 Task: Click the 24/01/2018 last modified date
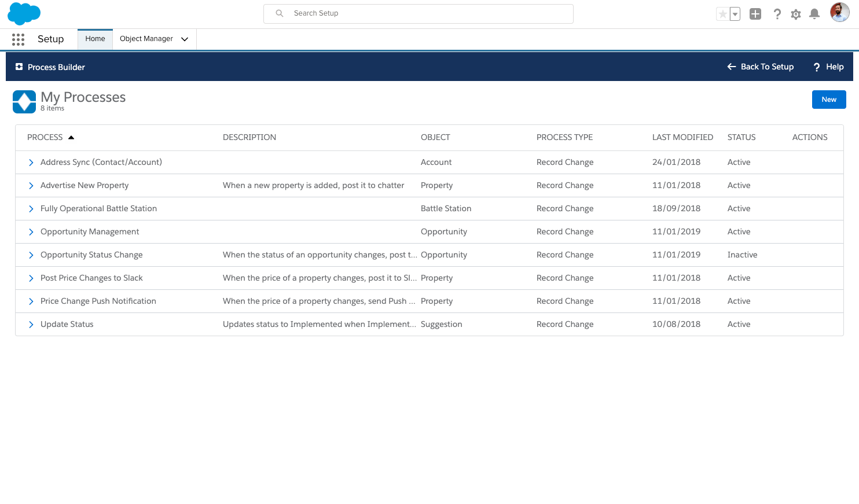coord(676,162)
